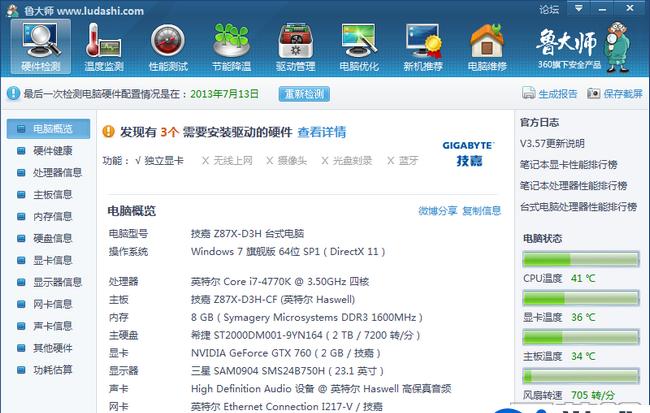Click the CPU温度 progress bar

coord(581,260)
